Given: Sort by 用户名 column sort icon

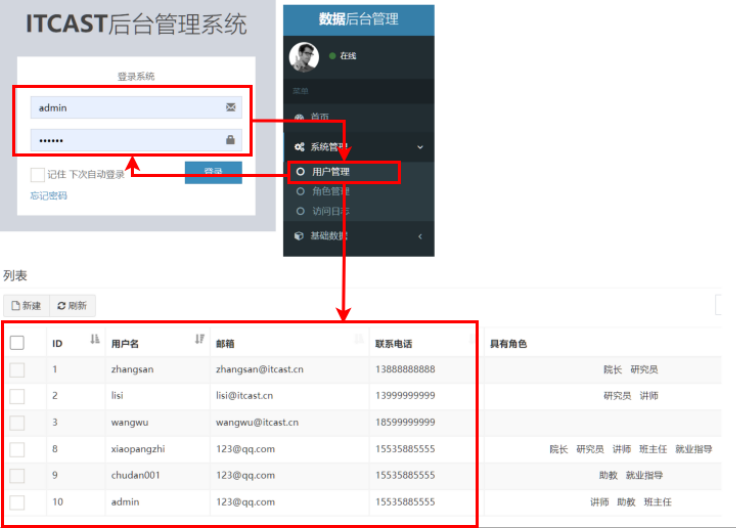Looking at the screenshot, I should click(199, 340).
